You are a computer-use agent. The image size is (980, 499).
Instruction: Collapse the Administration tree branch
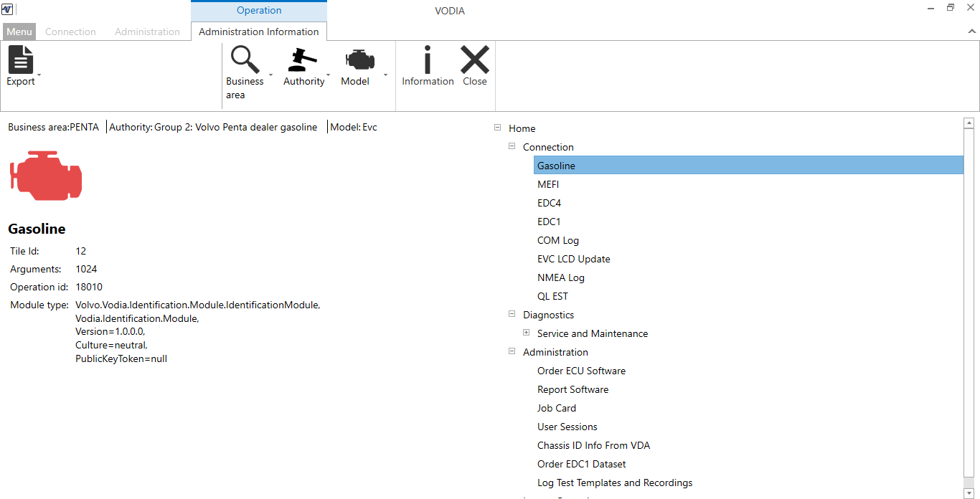click(512, 351)
